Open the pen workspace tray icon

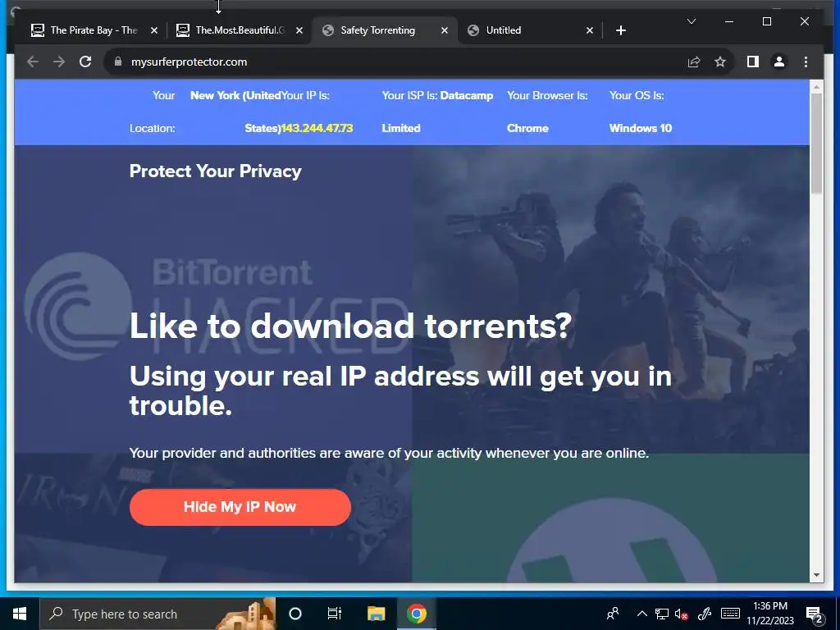click(705, 614)
